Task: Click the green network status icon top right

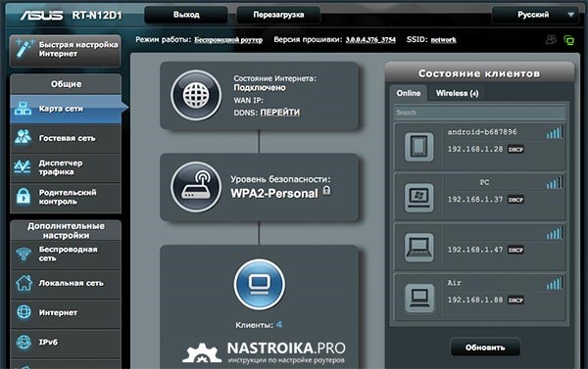Action: click(568, 40)
